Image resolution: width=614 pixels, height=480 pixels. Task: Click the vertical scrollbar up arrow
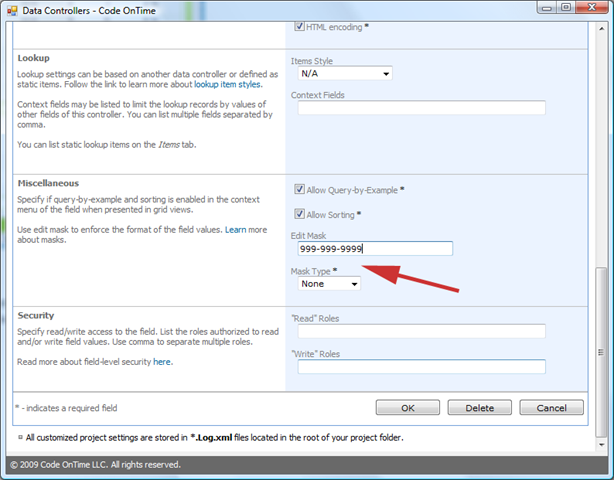[x=601, y=28]
